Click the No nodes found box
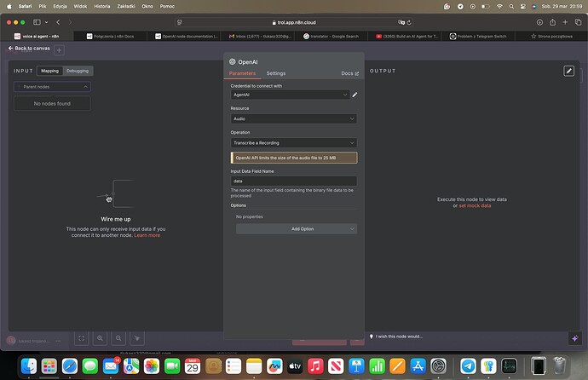The image size is (588, 380). (x=52, y=103)
